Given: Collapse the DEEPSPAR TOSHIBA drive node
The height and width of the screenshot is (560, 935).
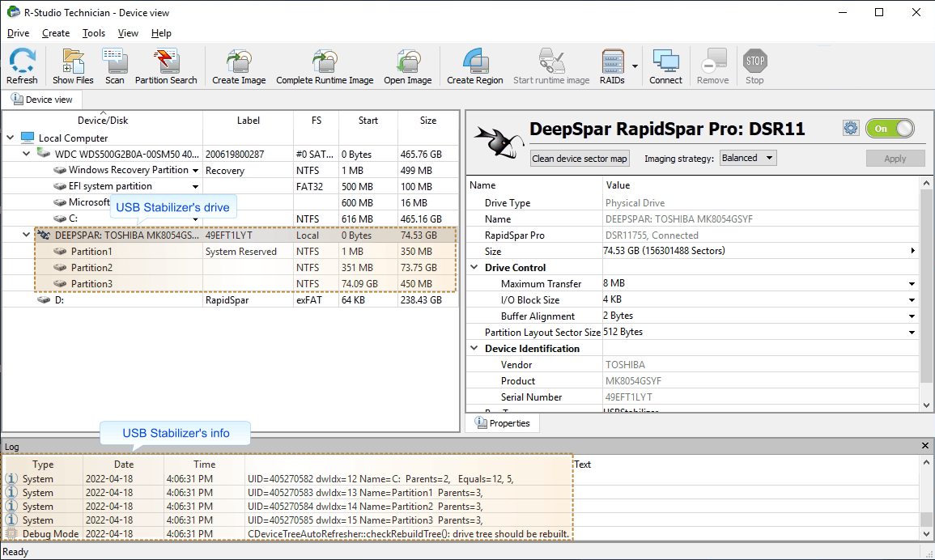Looking at the screenshot, I should (x=26, y=235).
